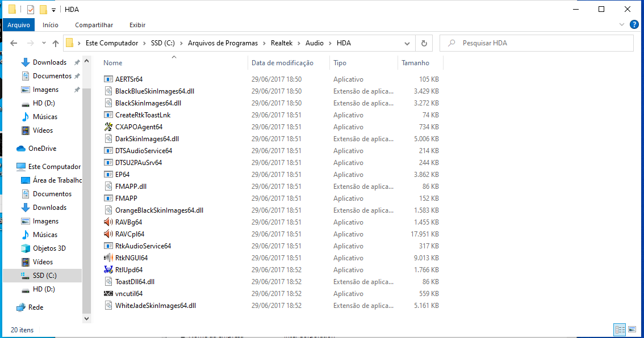Refresh the HDA folder view
The width and height of the screenshot is (644, 338).
424,43
